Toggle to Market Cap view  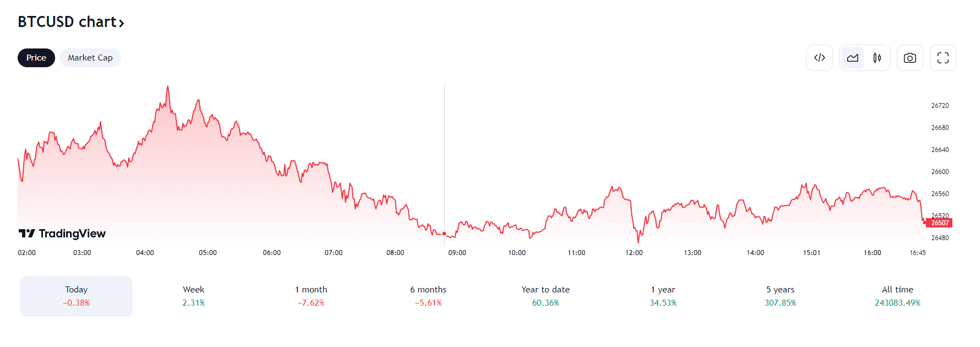click(90, 57)
